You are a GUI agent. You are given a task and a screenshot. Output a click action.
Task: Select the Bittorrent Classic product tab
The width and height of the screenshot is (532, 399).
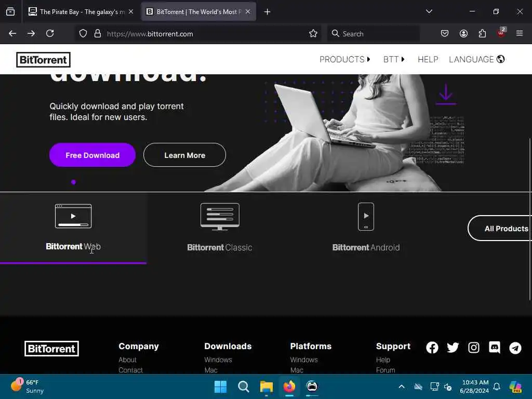click(220, 229)
